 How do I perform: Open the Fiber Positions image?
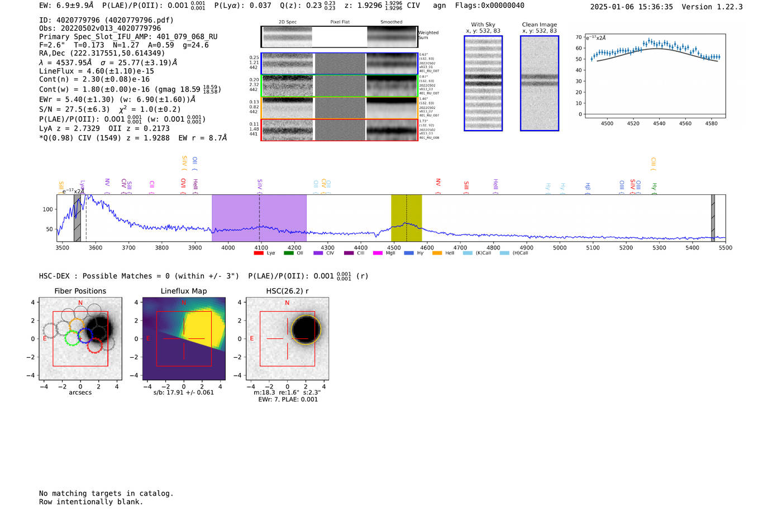coord(80,339)
